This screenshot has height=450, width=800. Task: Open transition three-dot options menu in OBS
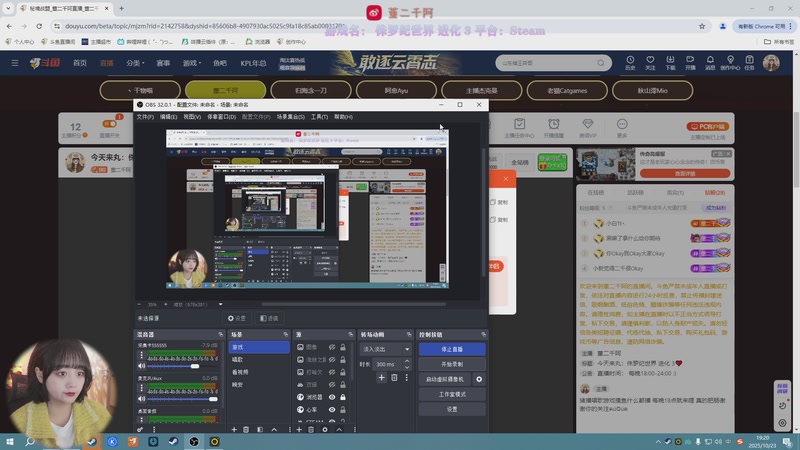[x=407, y=378]
